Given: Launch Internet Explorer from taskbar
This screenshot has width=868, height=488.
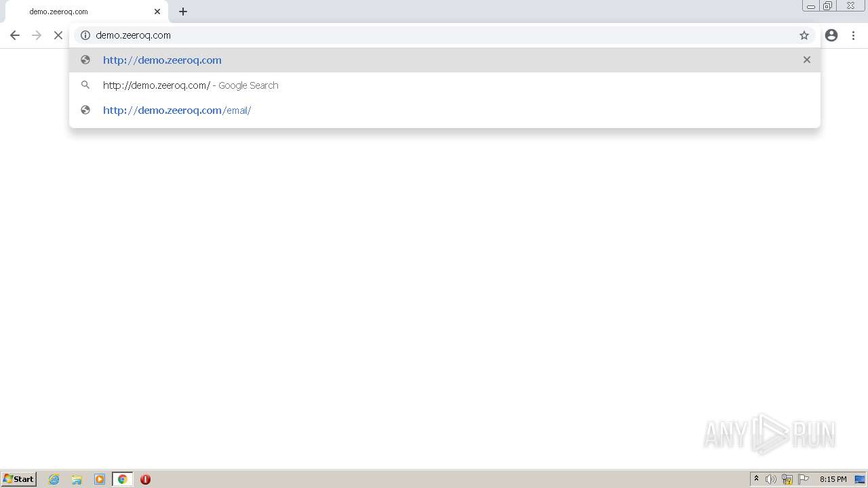Looking at the screenshot, I should pos(54,479).
